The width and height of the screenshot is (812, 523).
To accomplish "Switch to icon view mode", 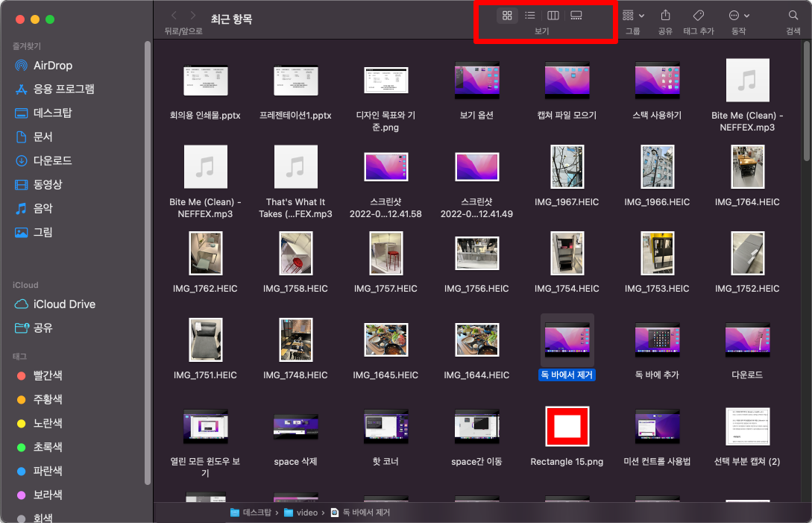I will coord(507,16).
